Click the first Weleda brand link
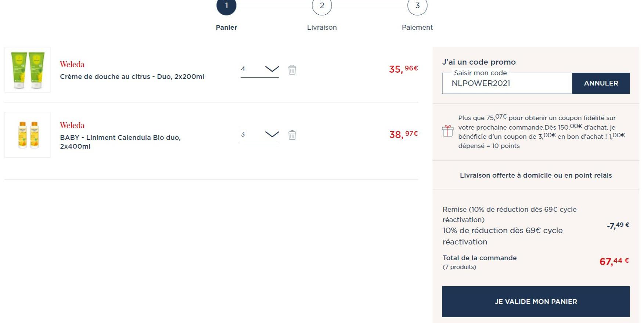The width and height of the screenshot is (644, 323). click(72, 65)
